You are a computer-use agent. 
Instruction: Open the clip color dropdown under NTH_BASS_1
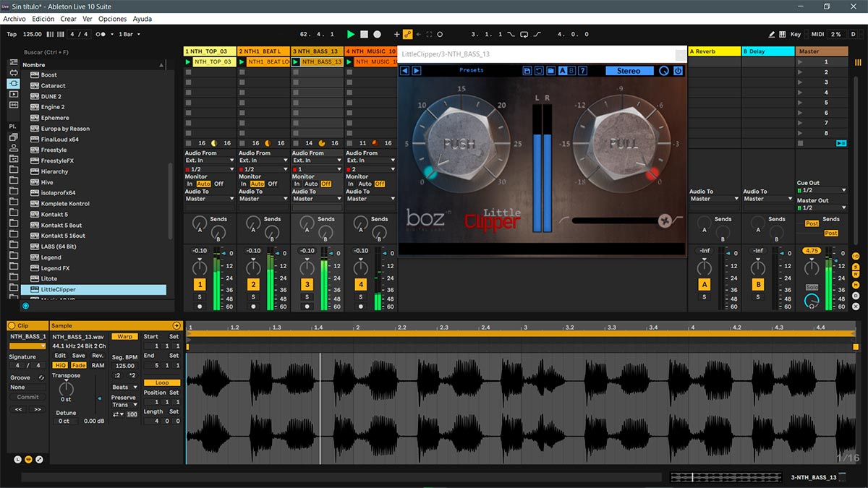pyautogui.click(x=27, y=346)
